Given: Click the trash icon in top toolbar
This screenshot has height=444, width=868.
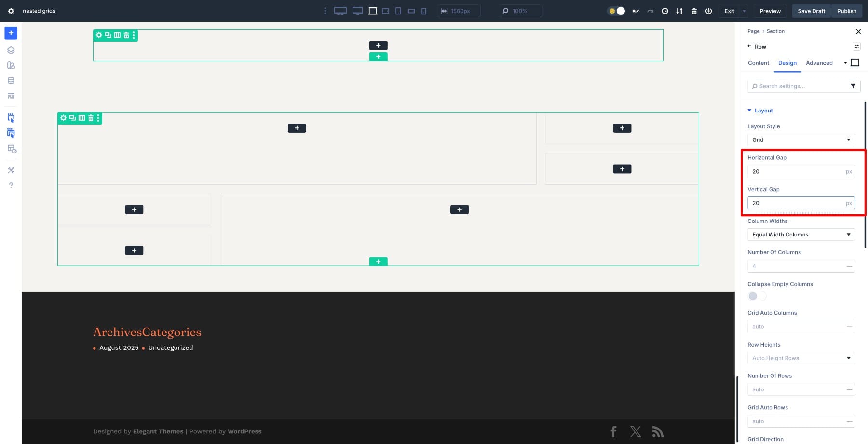Looking at the screenshot, I should 694,11.
